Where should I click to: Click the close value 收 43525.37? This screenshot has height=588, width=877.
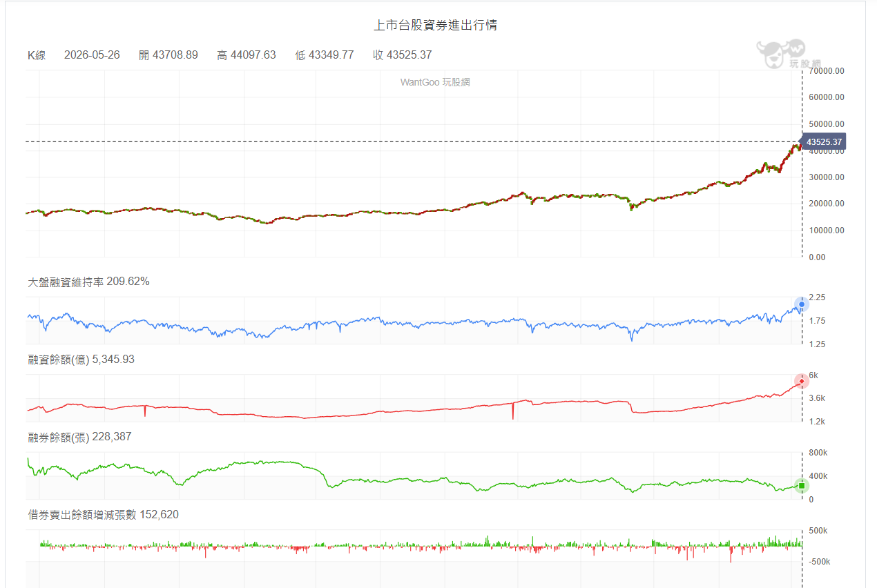(403, 55)
